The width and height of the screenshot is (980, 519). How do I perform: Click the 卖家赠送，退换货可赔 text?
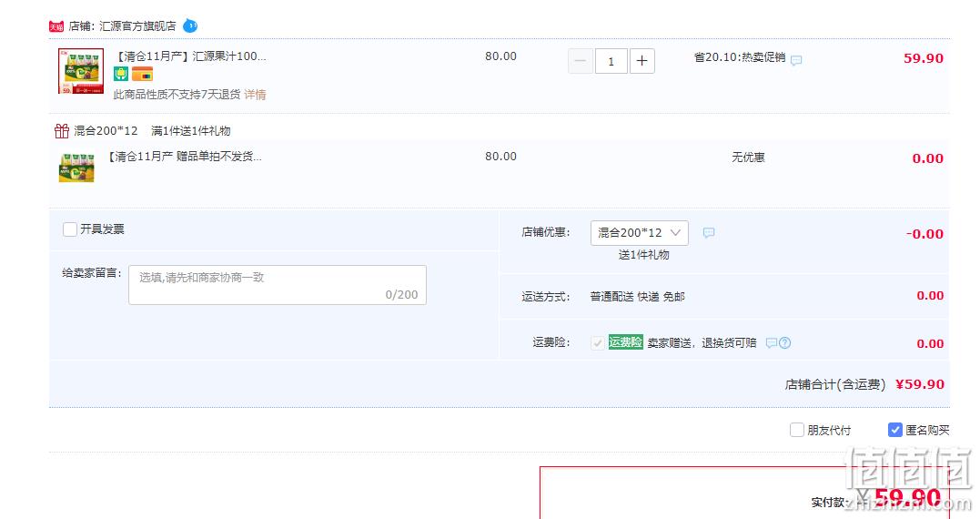click(x=702, y=342)
